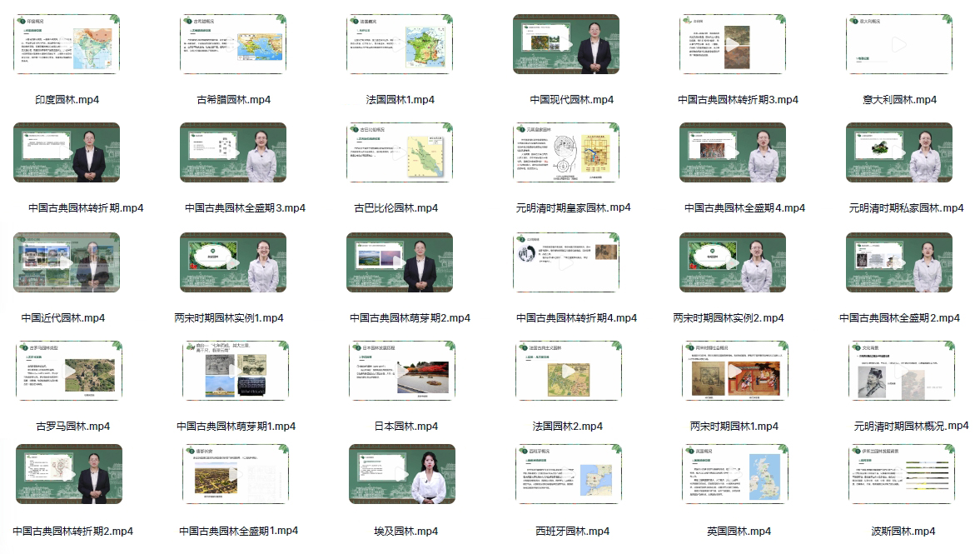The width and height of the screenshot is (980, 554).
Task: Select the 元明清时期皇家园林.mp4 video
Action: pyautogui.click(x=566, y=153)
